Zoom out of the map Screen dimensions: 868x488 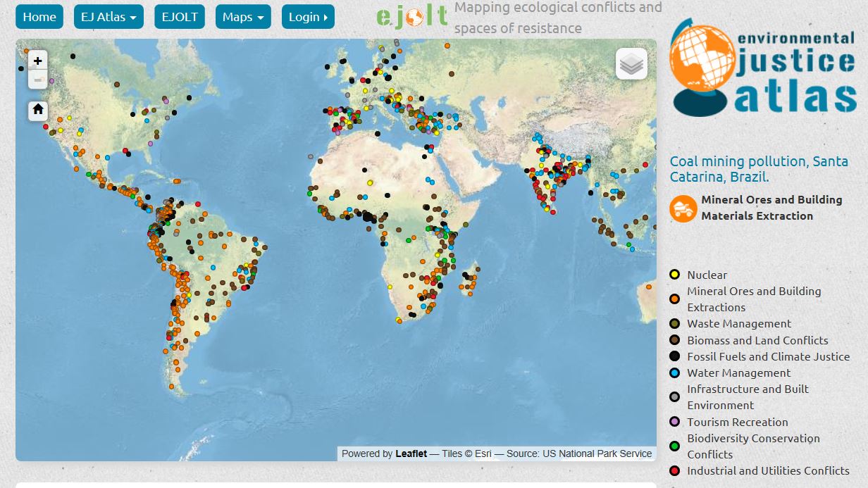tap(38, 80)
